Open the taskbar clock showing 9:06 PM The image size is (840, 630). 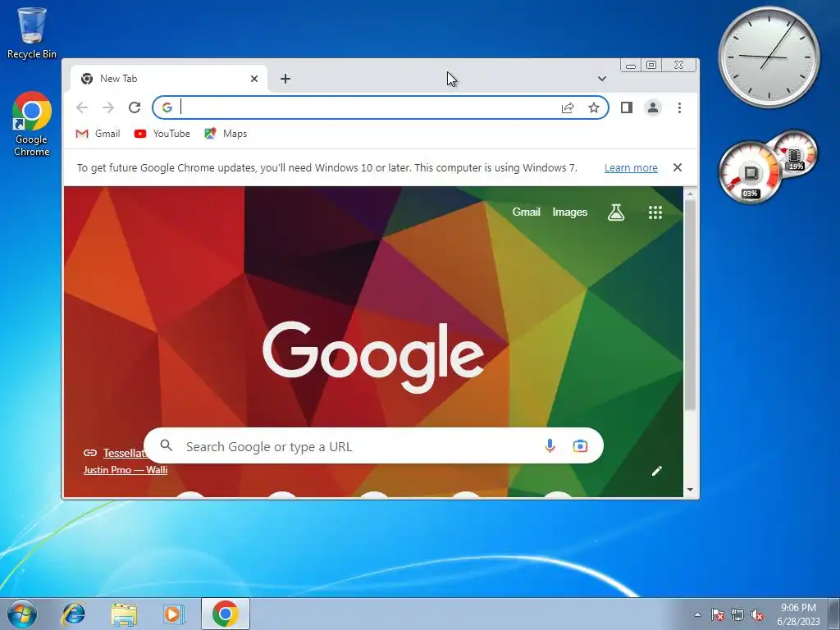[x=798, y=614]
